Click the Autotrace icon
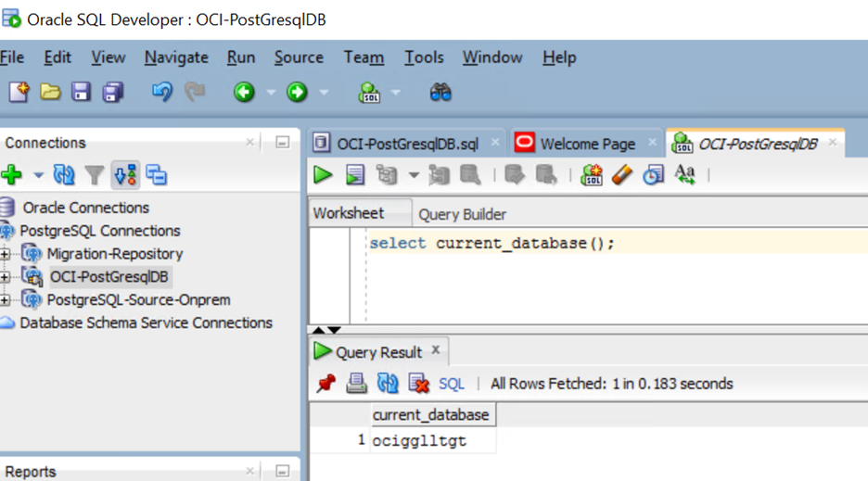 pos(439,175)
